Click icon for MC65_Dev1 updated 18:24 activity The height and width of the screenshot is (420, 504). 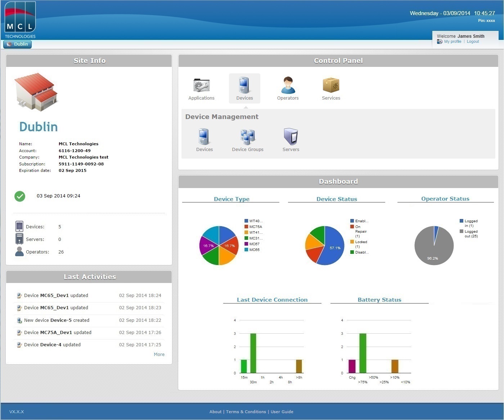tap(19, 296)
